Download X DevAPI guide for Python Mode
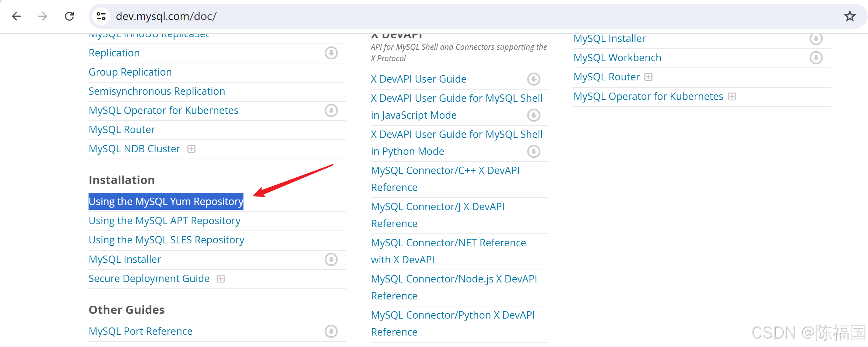The width and height of the screenshot is (868, 347). [534, 151]
